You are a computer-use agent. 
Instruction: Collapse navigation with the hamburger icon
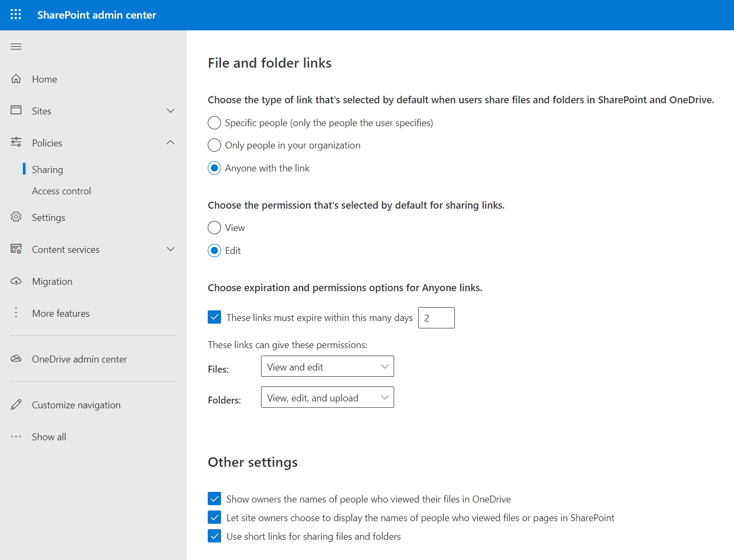coord(16,46)
